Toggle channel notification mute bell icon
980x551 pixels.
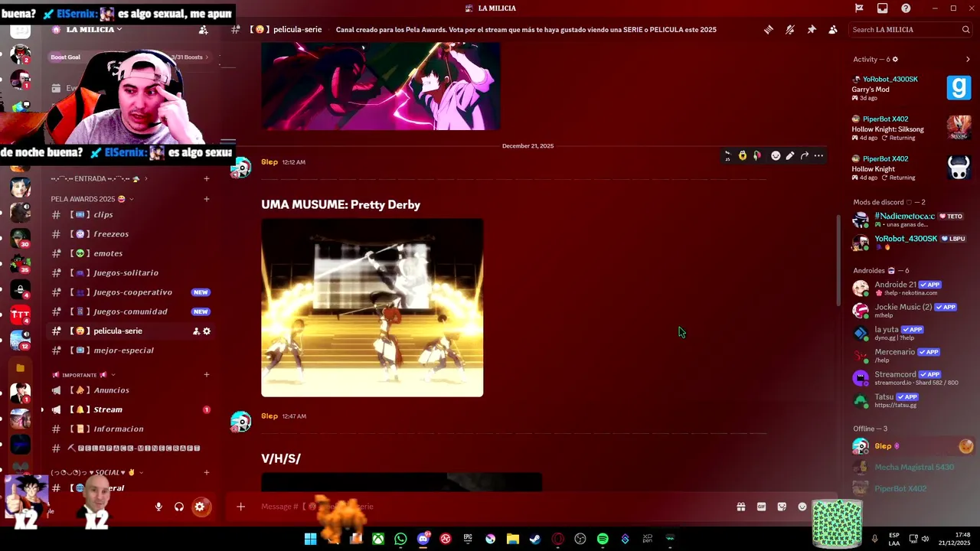pos(789,30)
